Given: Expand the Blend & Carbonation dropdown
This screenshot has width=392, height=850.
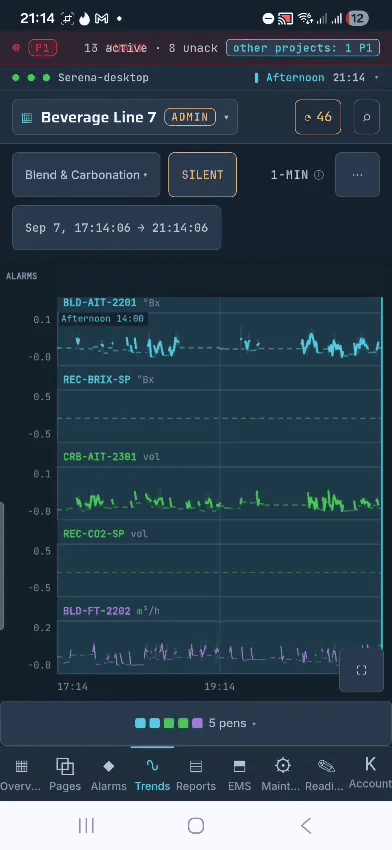Looking at the screenshot, I should [x=86, y=175].
